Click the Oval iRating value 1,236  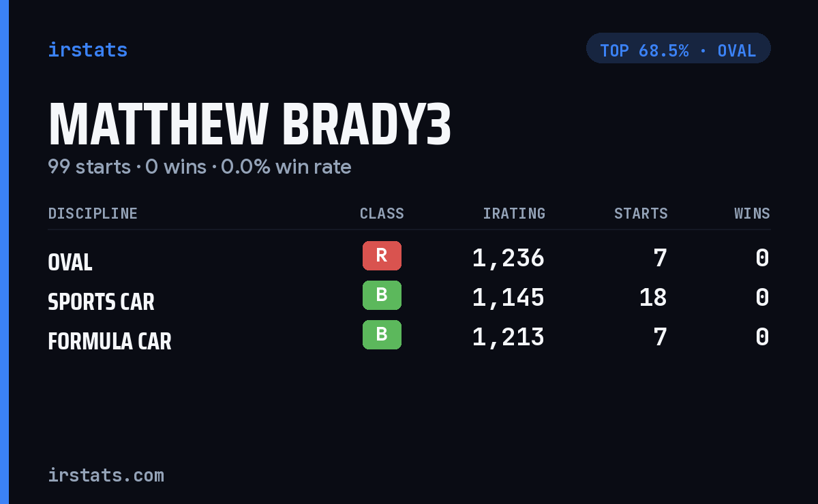[509, 258]
